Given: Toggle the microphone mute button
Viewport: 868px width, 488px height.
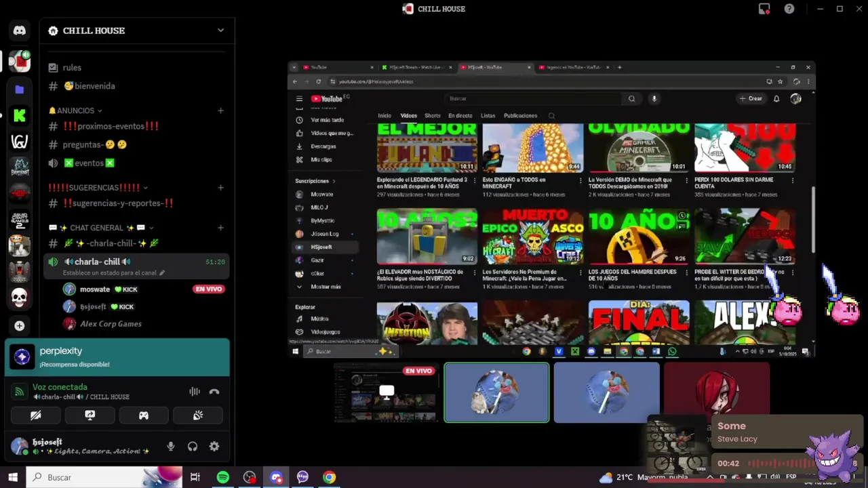Looking at the screenshot, I should coord(171,447).
